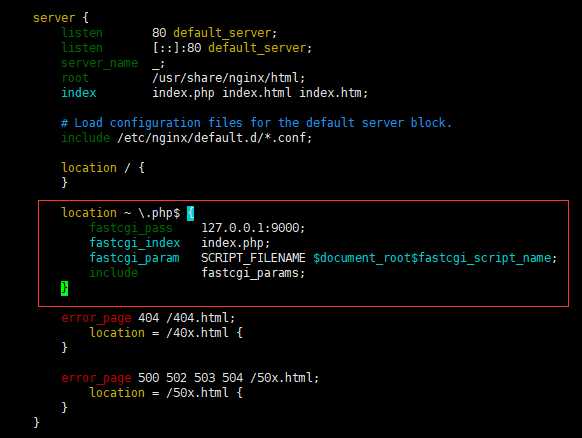Click the 'fastcgi_index' directive
582x438 pixels.
(x=135, y=243)
